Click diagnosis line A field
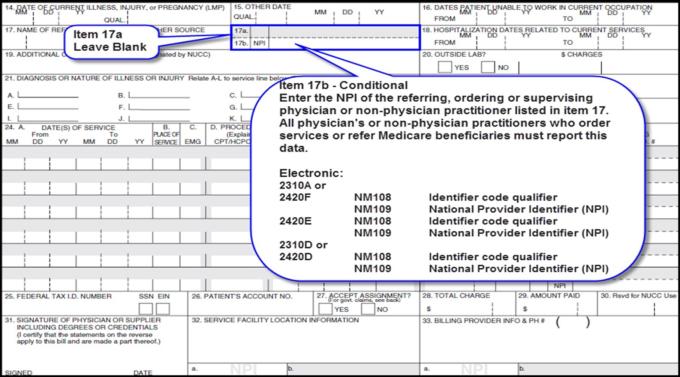This screenshot has height=377, width=680. [x=48, y=95]
